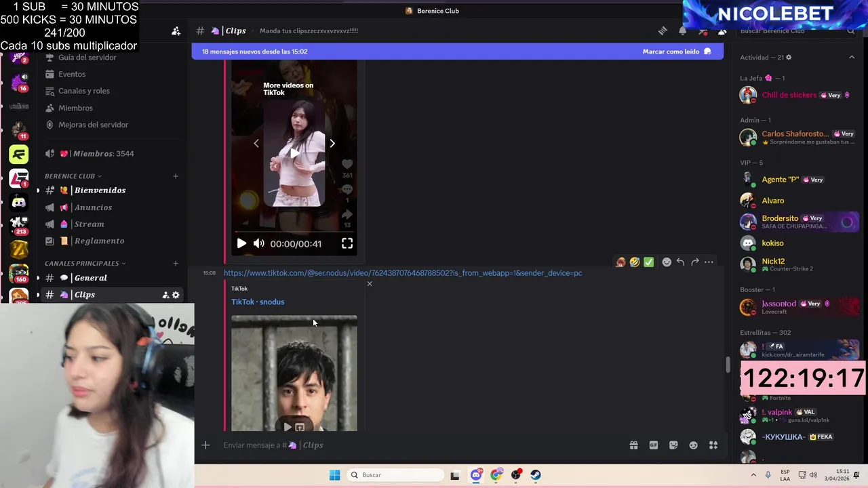The width and height of the screenshot is (868, 488).
Task: Forward the message arrow icon
Action: 694,262
